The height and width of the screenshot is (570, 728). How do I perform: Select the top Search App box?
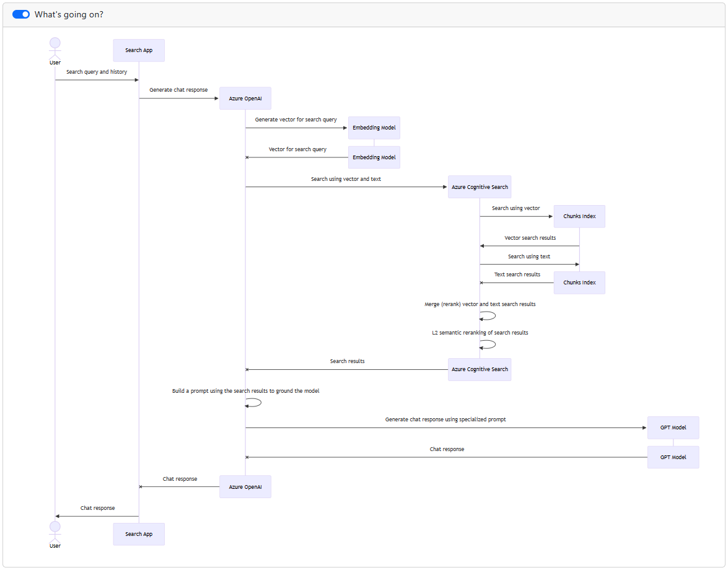point(139,50)
